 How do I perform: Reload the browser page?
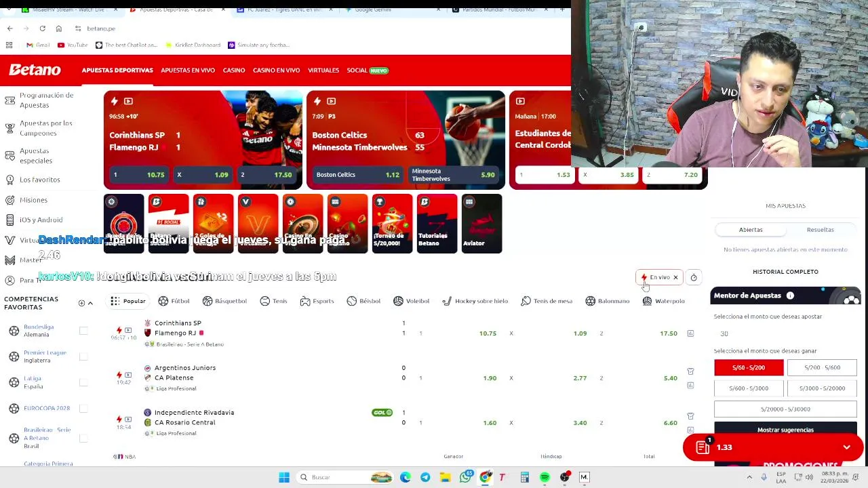(42, 28)
